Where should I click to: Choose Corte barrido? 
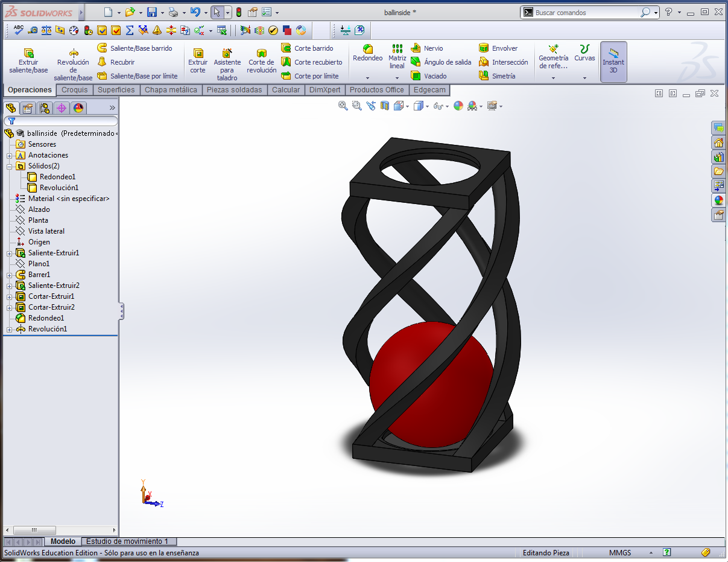[307, 48]
